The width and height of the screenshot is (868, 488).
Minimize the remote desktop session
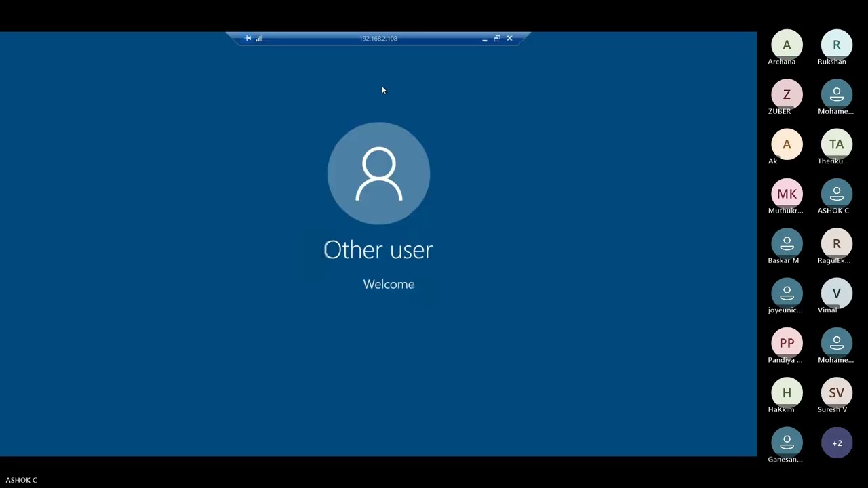click(484, 39)
